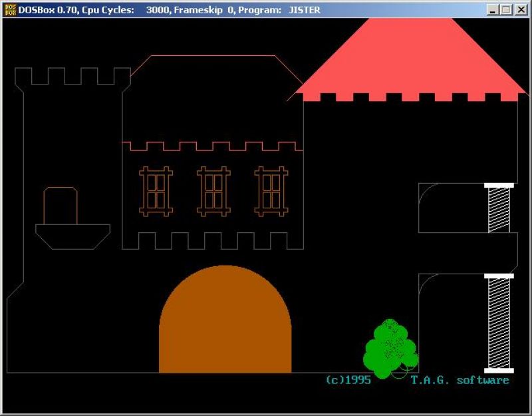This screenshot has height=416, width=532.
Task: Click the DOSBox title bar text
Action: tap(170, 10)
